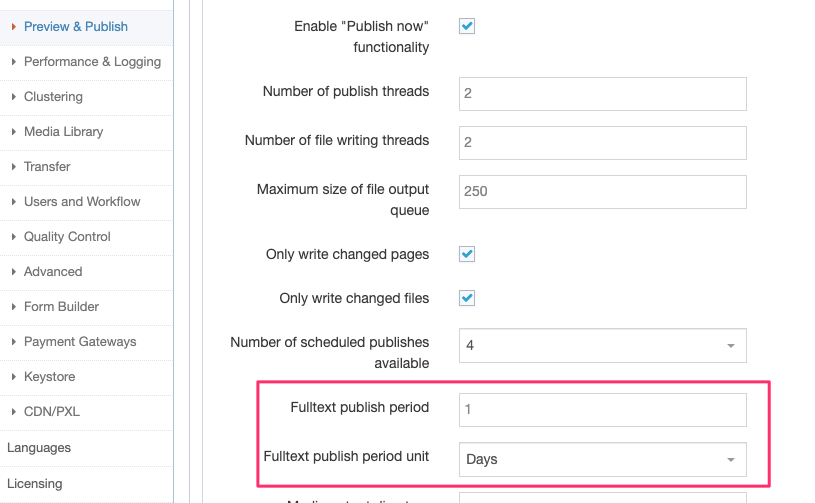Open the Licensing menu item
Viewport: 815px width, 503px height.
click(35, 484)
